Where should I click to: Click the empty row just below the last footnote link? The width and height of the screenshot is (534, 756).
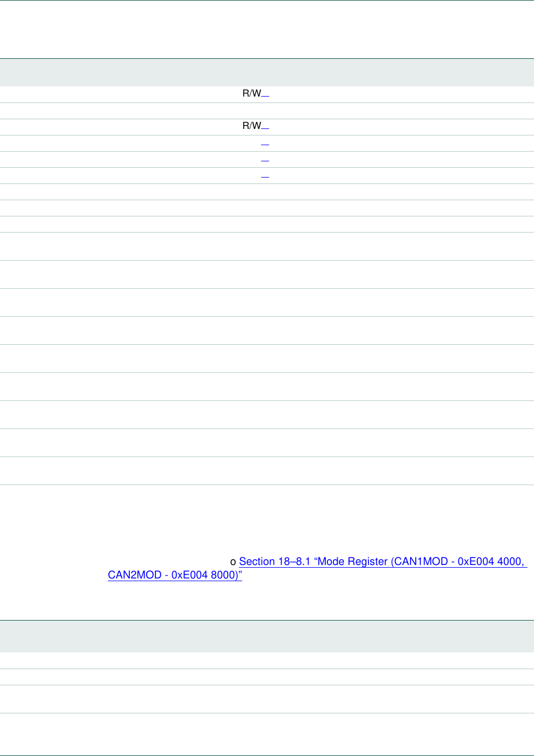pos(267,192)
